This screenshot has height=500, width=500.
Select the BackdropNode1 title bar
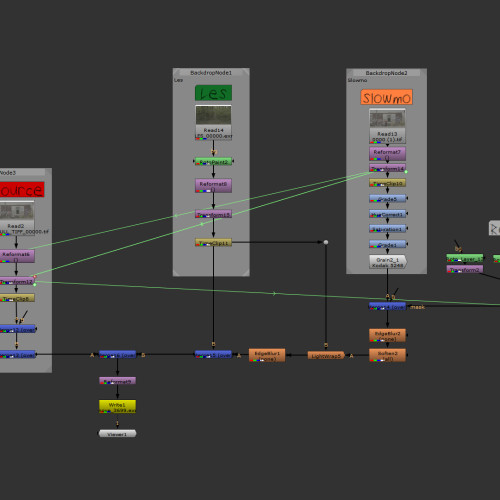[211, 73]
